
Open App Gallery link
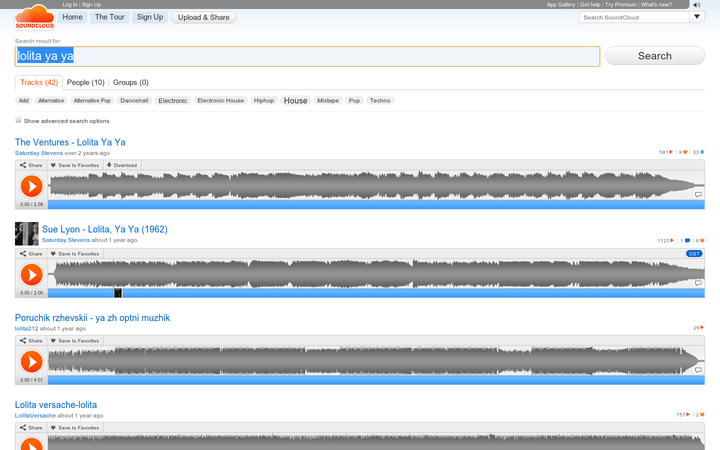(561, 5)
